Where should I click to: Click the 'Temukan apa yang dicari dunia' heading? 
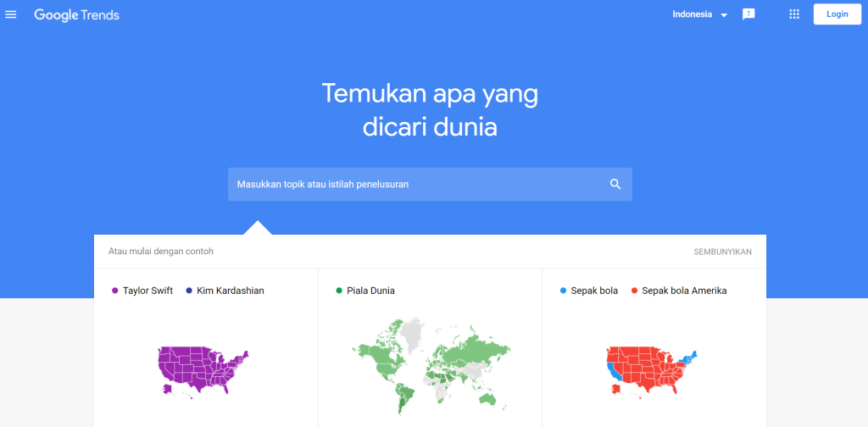click(x=430, y=109)
